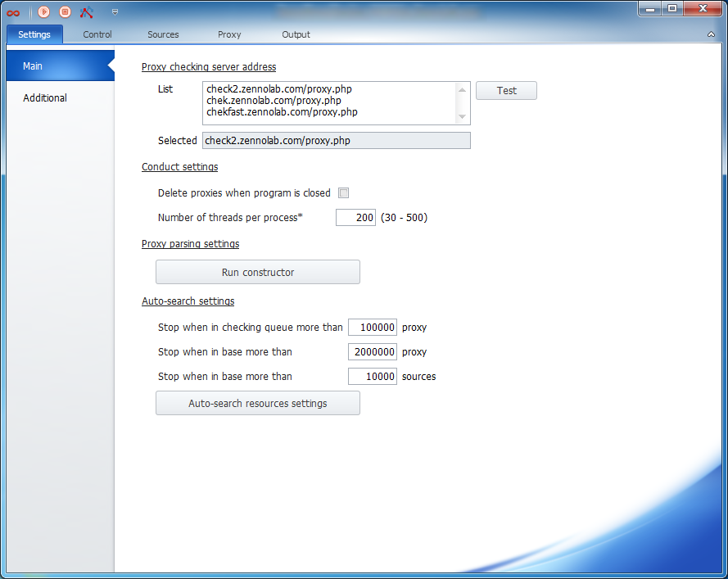Close the application window

pyautogui.click(x=703, y=9)
